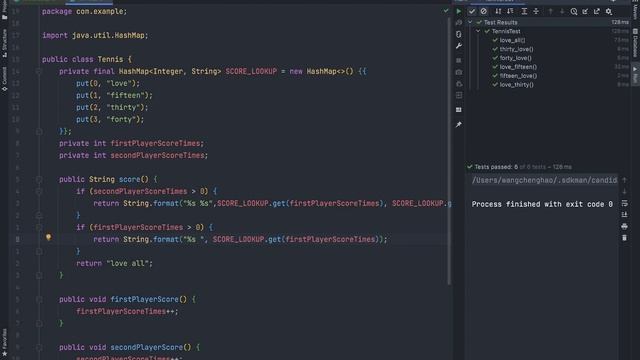Toggle sort tests alphabetically button
Screen dimensions: 640x360
pos(498,11)
